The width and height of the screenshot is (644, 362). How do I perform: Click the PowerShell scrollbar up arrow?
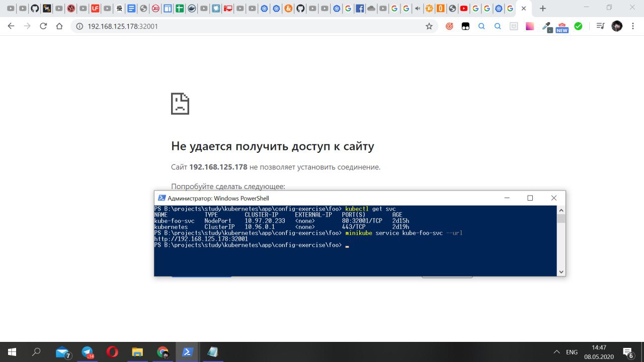[x=561, y=210]
